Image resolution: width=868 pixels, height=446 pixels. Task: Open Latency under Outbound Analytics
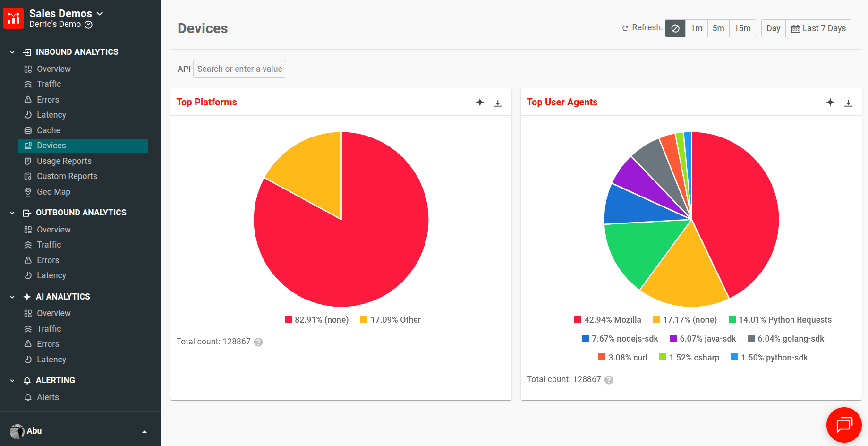[51, 275]
